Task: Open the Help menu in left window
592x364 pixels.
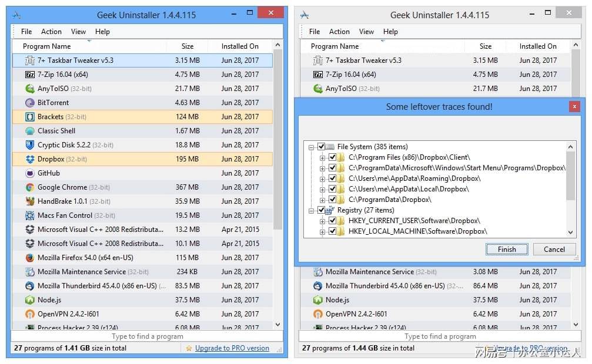Action: pyautogui.click(x=102, y=32)
